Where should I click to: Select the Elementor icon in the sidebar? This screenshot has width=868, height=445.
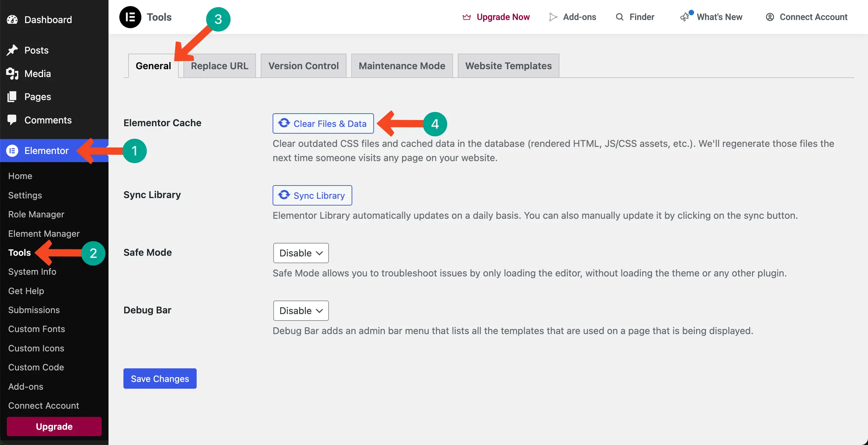[x=12, y=151]
